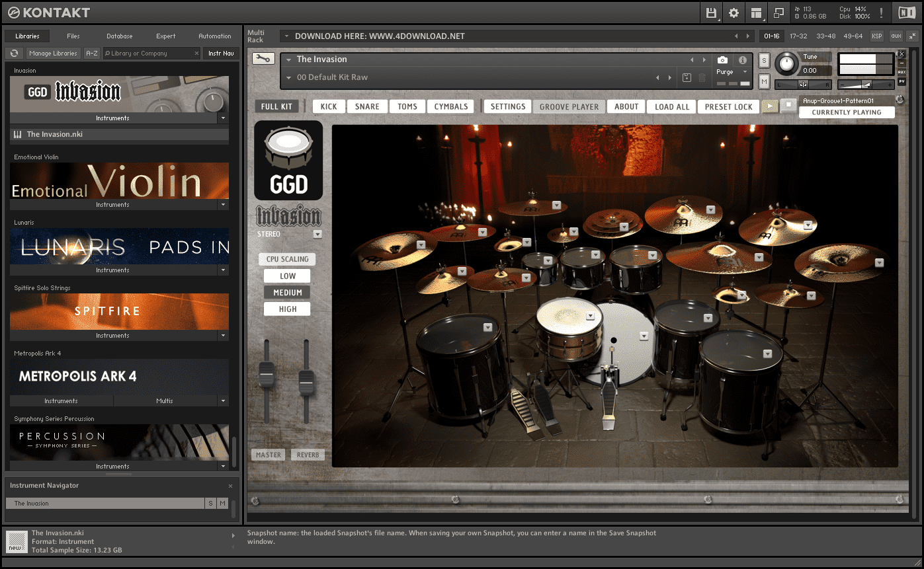Save the current snapshot
Image resolution: width=924 pixels, height=569 pixels.
click(x=687, y=77)
